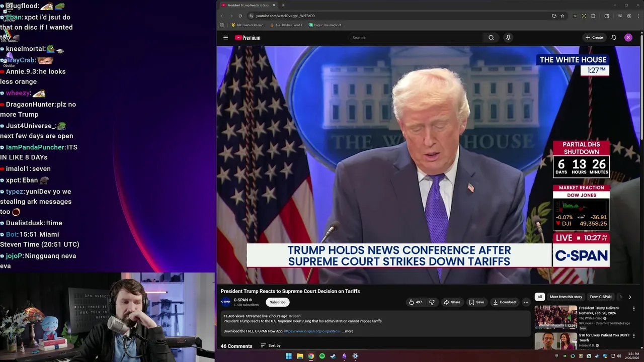
Task: Click the YouTube Premium logo
Action: (x=248, y=38)
